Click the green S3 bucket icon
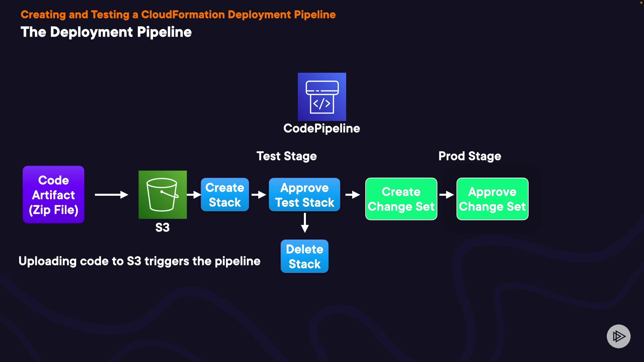The image size is (644, 362). tap(162, 194)
